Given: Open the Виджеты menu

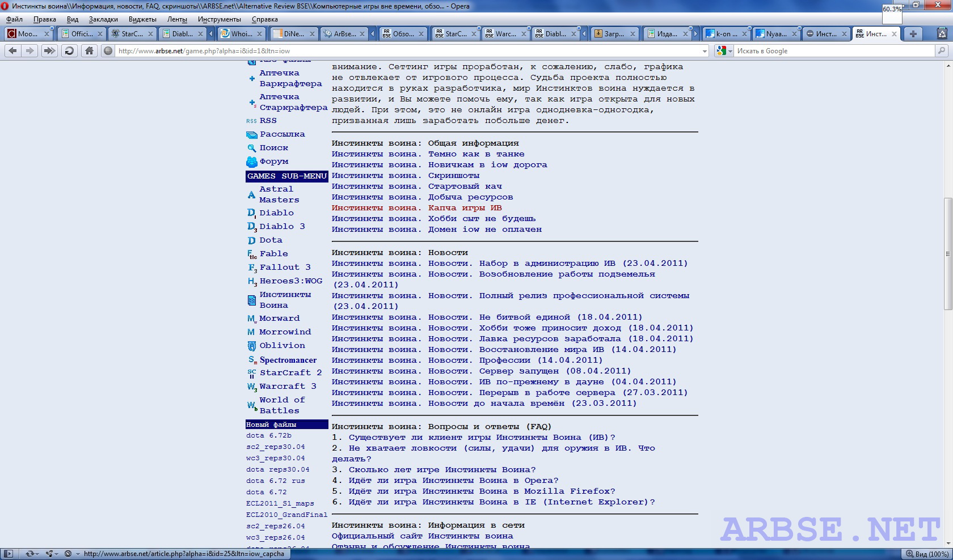Looking at the screenshot, I should coord(142,19).
